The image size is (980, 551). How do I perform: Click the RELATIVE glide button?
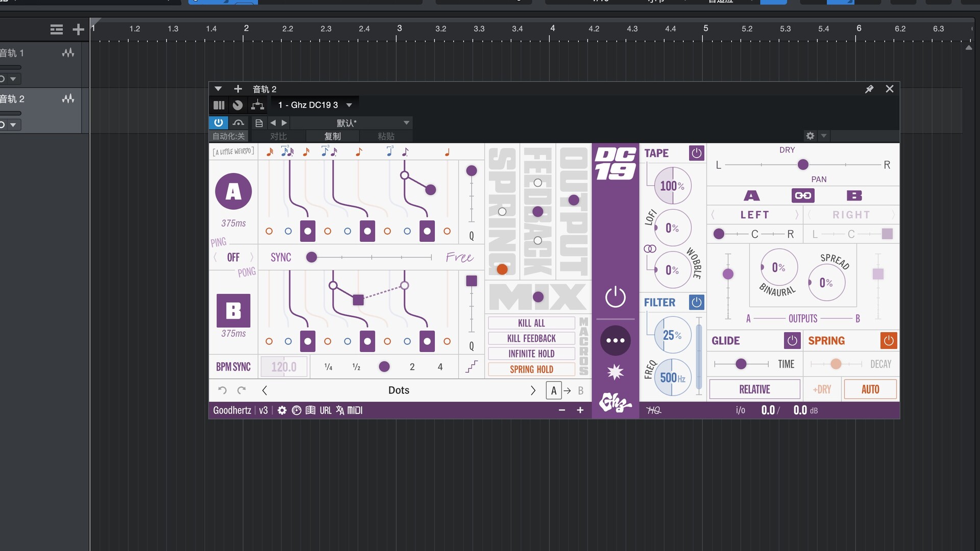(754, 389)
